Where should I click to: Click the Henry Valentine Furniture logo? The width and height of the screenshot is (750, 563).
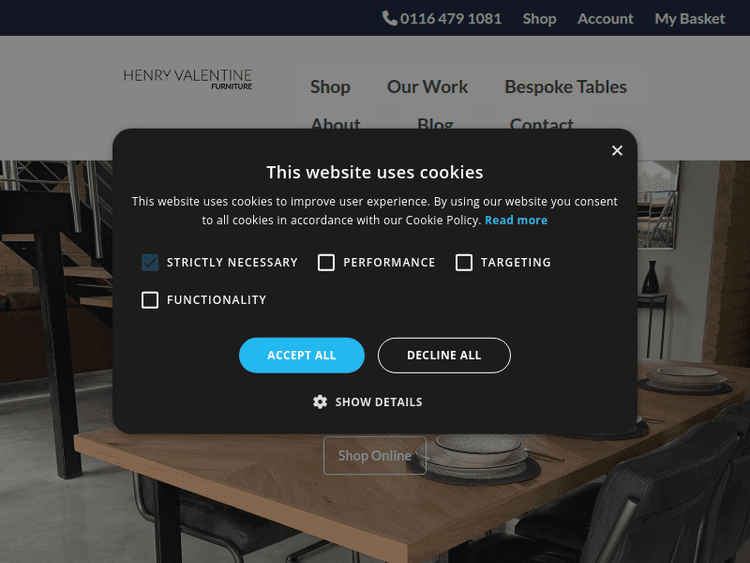pyautogui.click(x=188, y=79)
